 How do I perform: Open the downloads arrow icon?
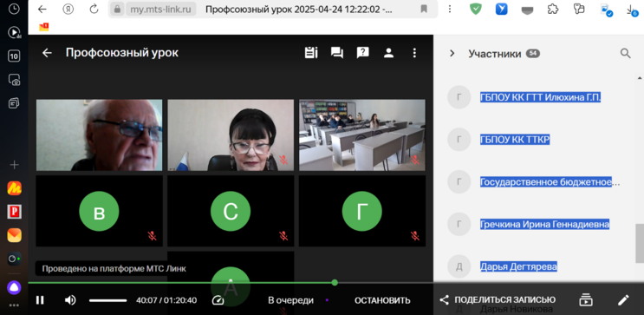coord(632,10)
